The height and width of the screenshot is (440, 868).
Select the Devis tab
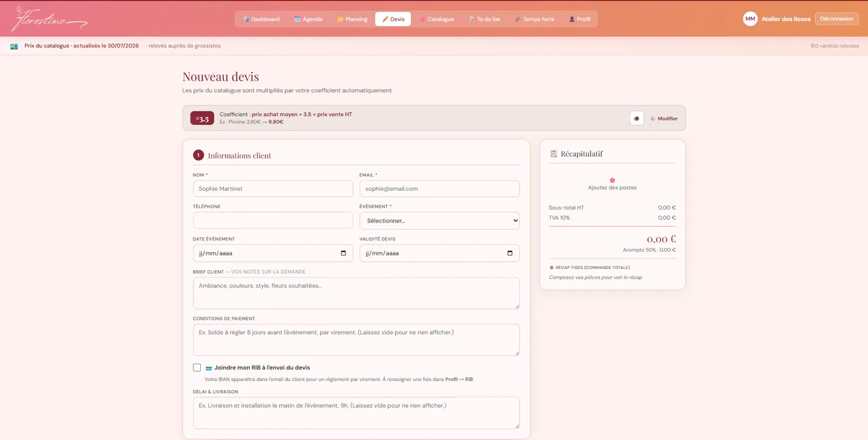click(393, 19)
